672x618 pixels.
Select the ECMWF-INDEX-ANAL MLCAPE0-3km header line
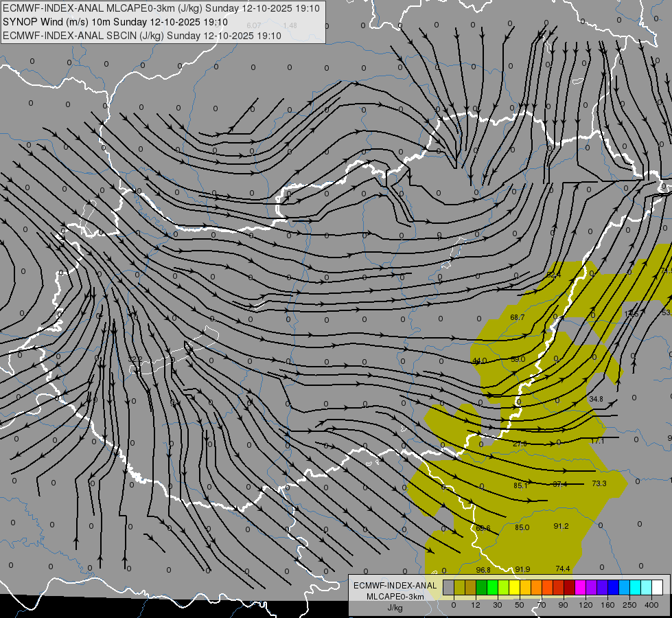[161, 8]
